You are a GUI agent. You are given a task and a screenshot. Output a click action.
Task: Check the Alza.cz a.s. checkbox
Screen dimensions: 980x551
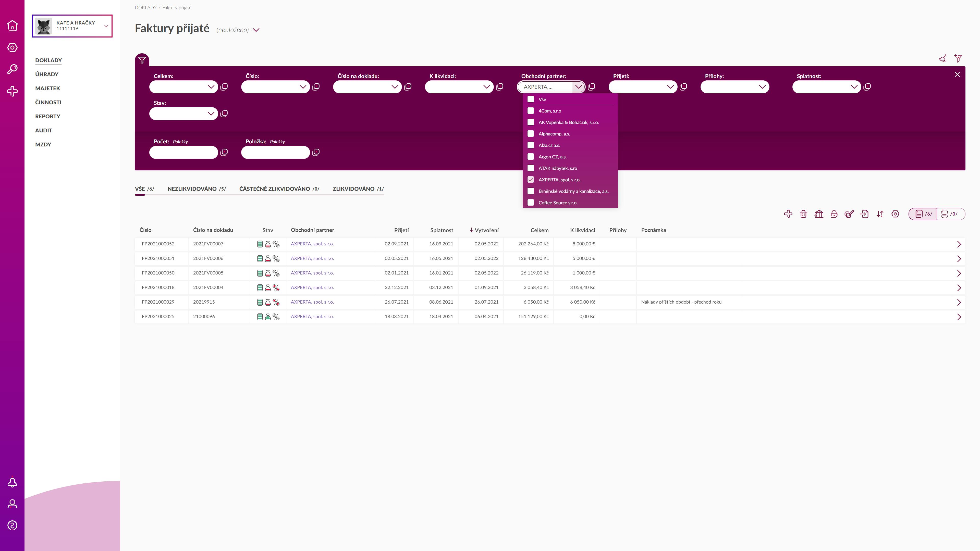[x=531, y=145]
